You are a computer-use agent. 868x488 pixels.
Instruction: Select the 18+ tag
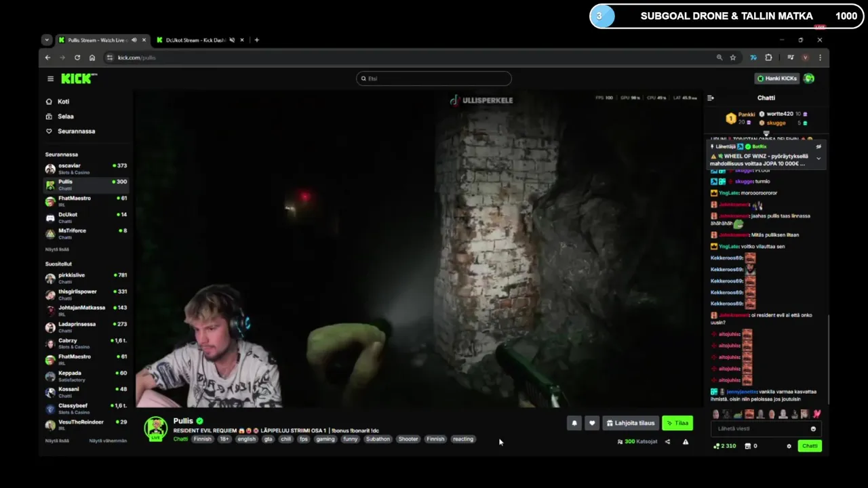(x=224, y=439)
